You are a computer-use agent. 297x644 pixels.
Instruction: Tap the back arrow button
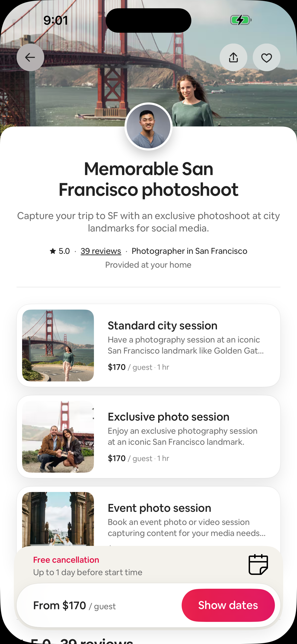point(30,58)
